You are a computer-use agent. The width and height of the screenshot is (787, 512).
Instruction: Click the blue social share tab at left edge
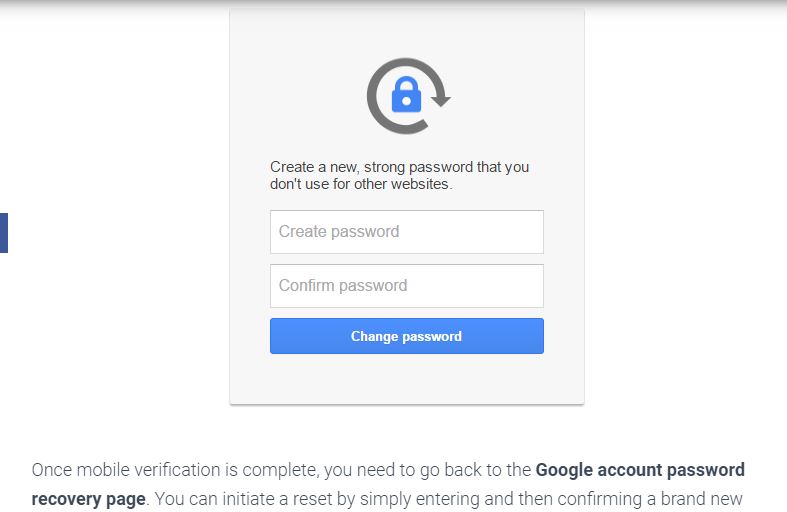[3, 233]
